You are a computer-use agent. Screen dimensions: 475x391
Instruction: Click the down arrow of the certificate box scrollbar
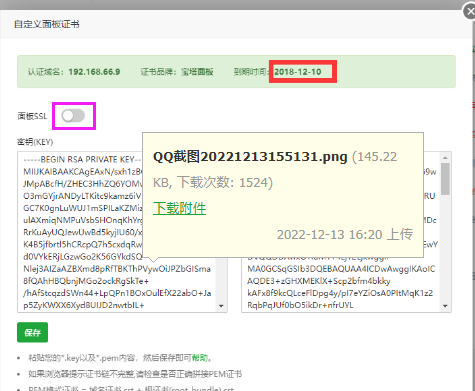(445, 306)
